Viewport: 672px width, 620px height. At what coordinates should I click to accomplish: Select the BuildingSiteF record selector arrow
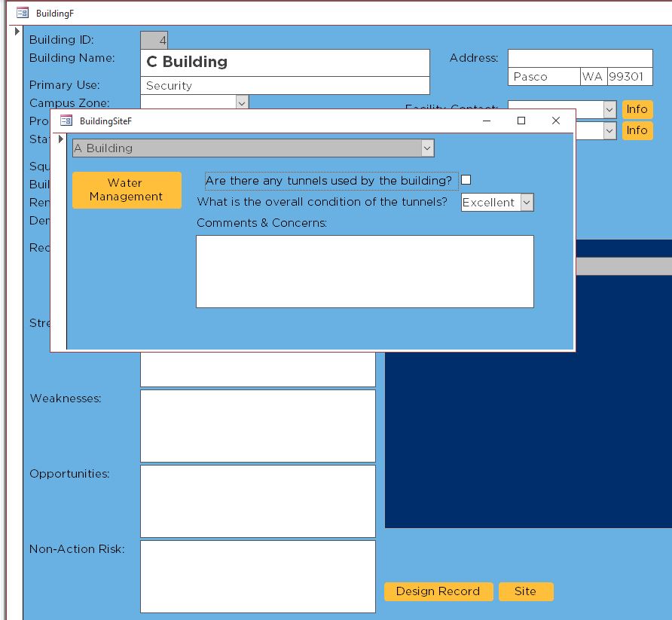tap(61, 139)
